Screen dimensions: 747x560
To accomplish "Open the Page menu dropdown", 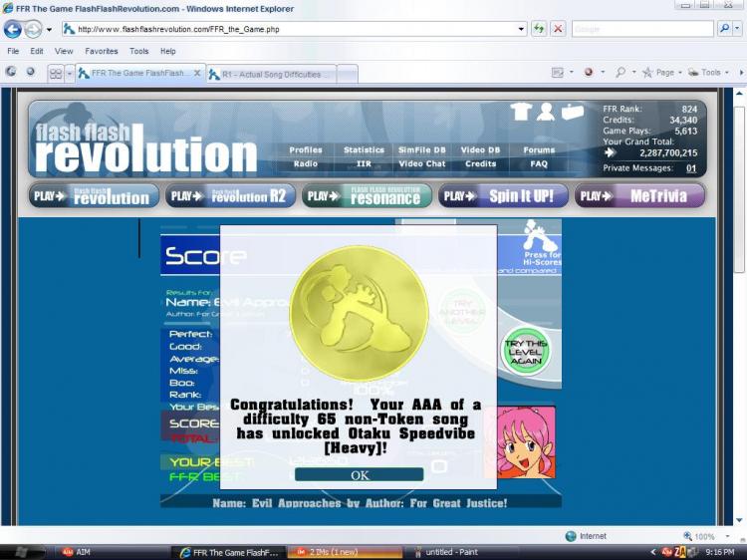I will [665, 73].
